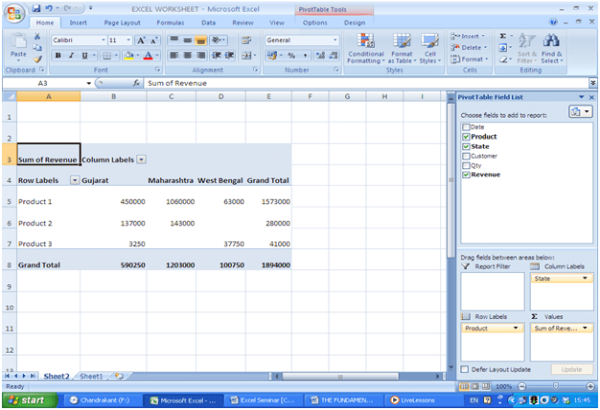Adjust the zoom slider in status bar
The width and height of the screenshot is (600, 410).
(554, 386)
